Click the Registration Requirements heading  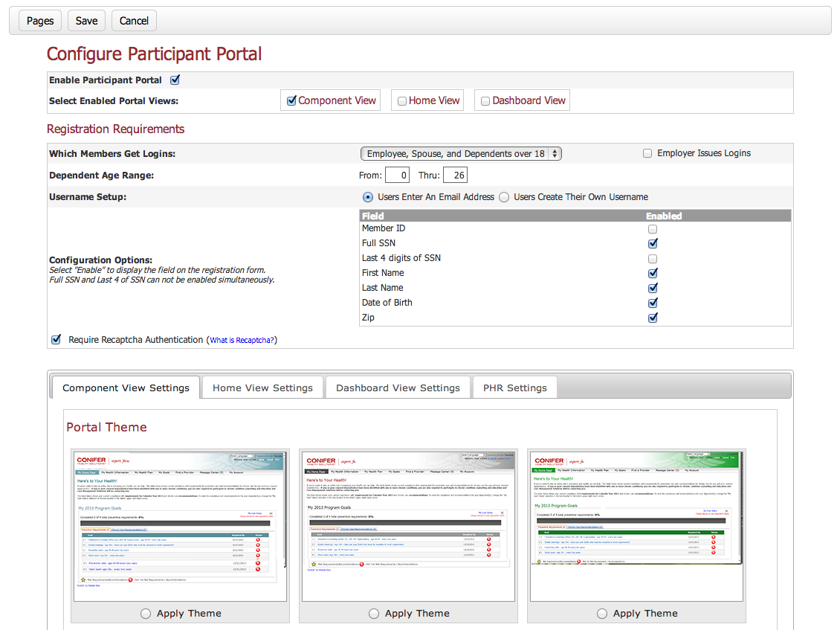click(116, 129)
